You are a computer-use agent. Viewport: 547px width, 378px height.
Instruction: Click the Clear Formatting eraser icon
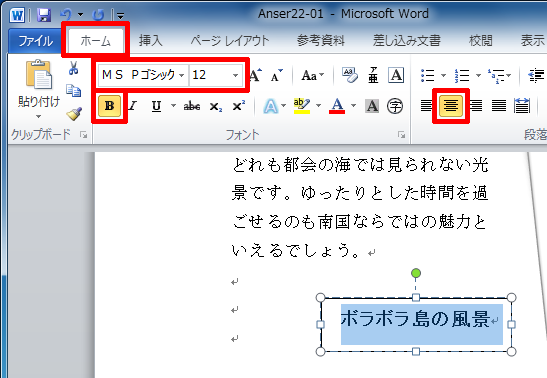coord(350,75)
